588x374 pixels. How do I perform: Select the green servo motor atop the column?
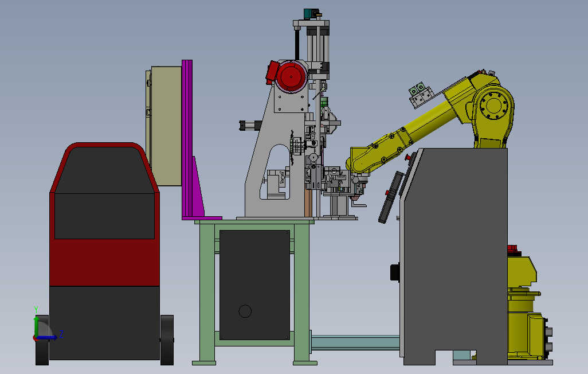click(x=312, y=14)
